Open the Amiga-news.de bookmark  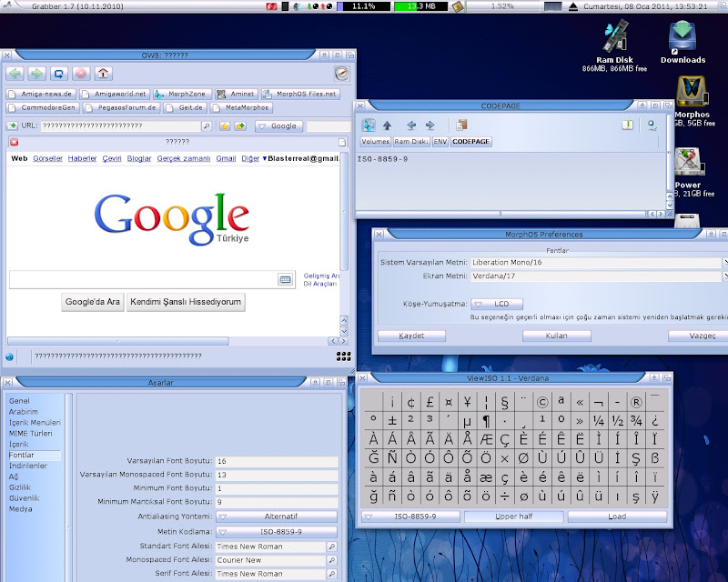pyautogui.click(x=41, y=94)
